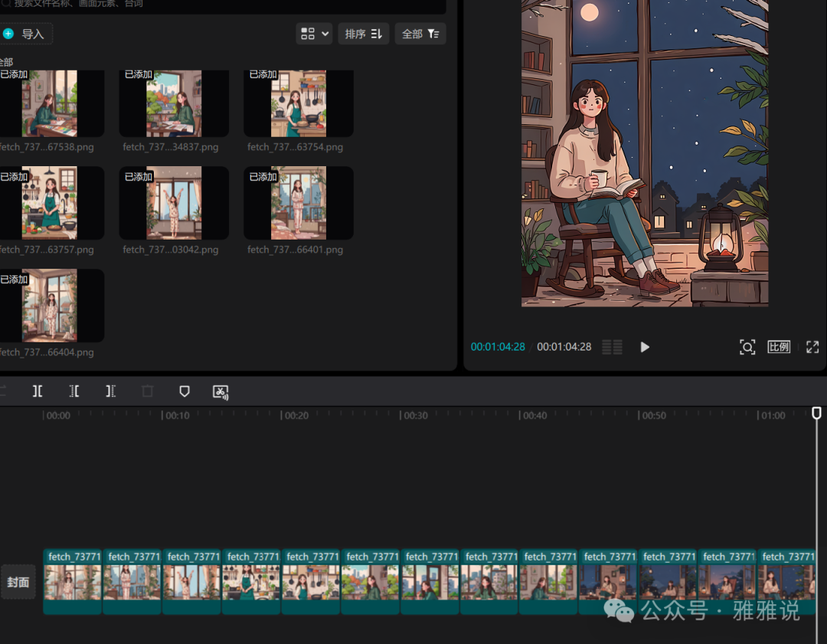
Task: Click the file name fetch_737...66401.png
Action: click(x=295, y=250)
